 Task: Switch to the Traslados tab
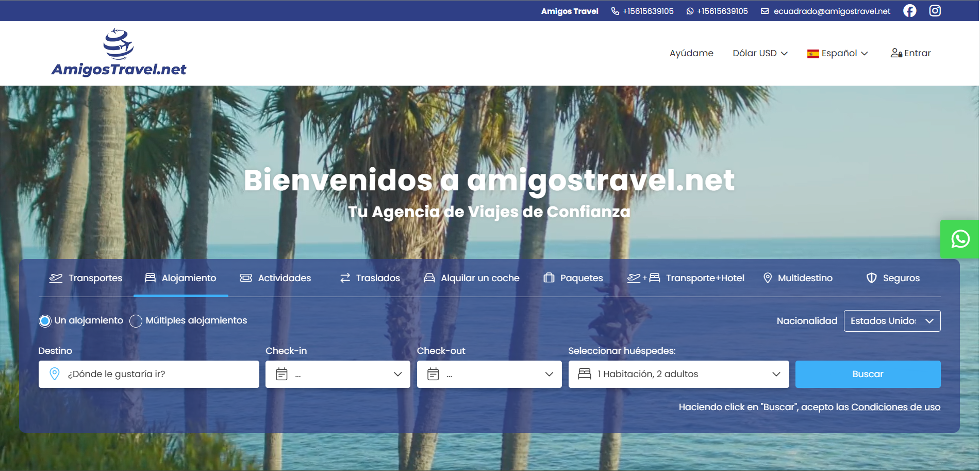point(370,278)
